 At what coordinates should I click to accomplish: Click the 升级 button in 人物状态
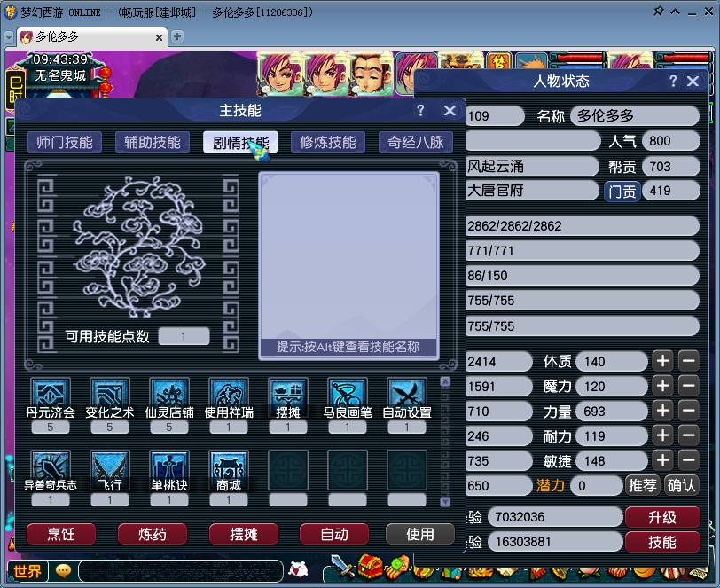(662, 517)
